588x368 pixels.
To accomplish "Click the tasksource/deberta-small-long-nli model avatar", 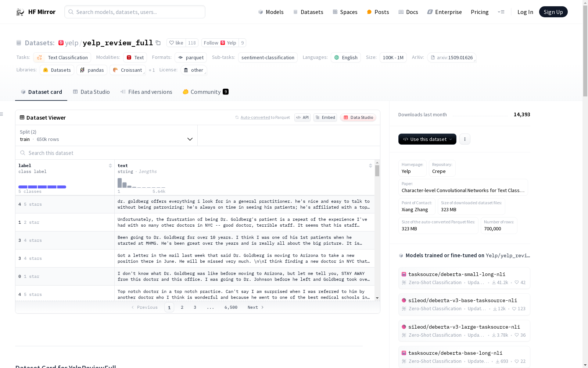I will [404, 274].
